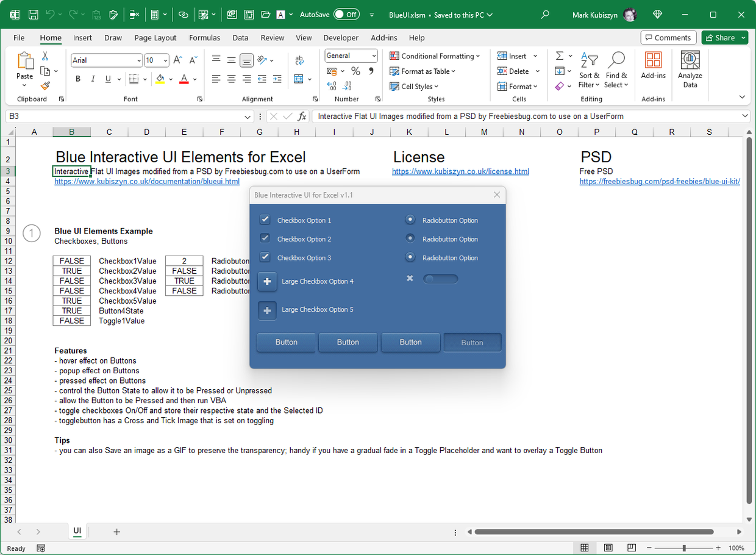Open the kubiszyn license.html link

point(460,171)
